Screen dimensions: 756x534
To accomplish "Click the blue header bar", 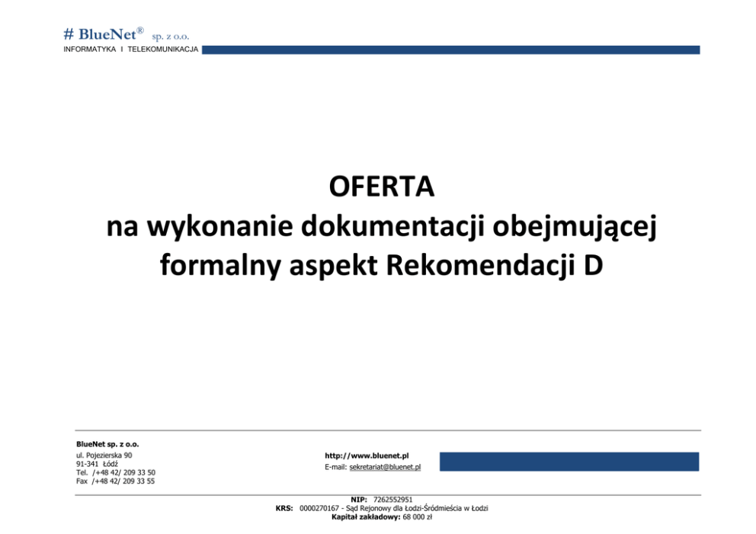I will (450, 50).
